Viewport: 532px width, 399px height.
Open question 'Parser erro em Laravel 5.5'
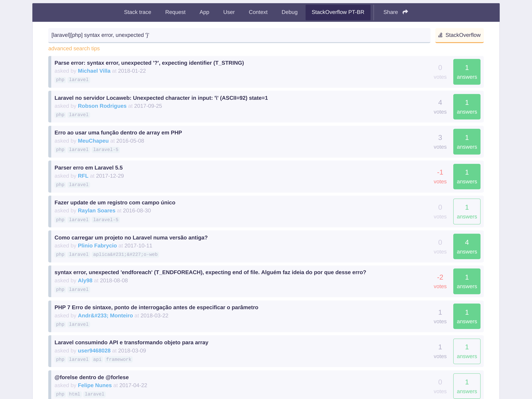89,168
